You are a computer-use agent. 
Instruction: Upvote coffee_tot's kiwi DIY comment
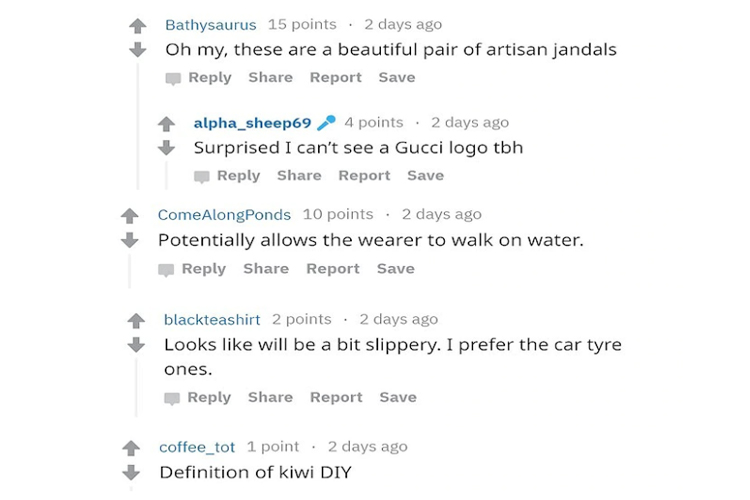[x=131, y=448]
